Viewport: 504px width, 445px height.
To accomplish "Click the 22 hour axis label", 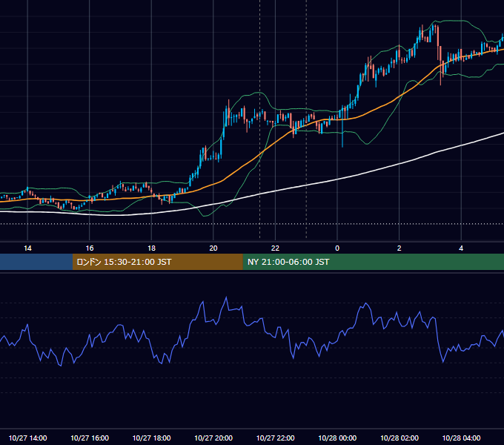I will pos(275,248).
